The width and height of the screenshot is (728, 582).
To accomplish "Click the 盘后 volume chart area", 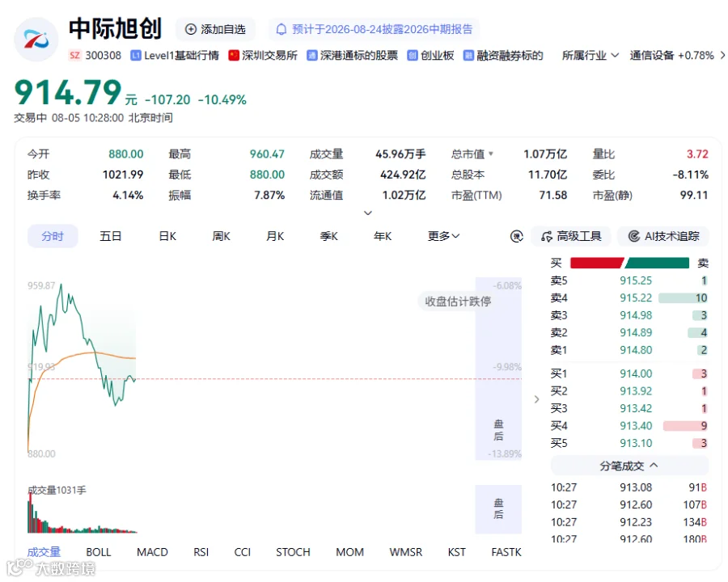I will (x=498, y=509).
